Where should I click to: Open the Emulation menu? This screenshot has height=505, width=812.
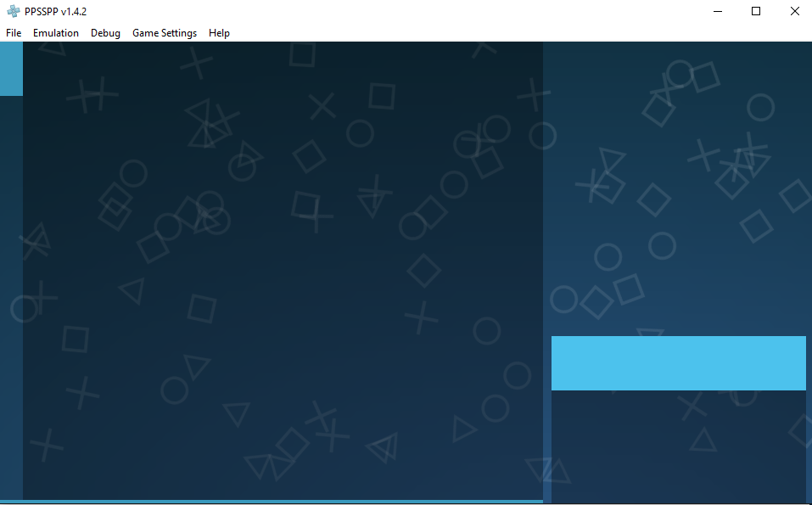[56, 33]
